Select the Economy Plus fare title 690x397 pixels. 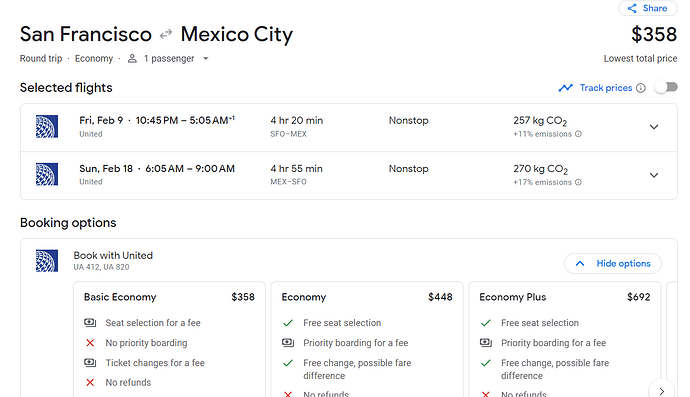513,297
